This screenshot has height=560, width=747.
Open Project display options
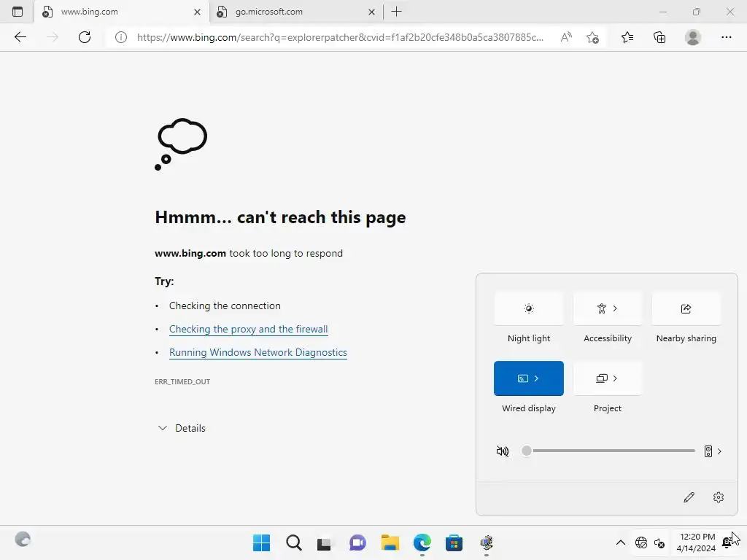(608, 378)
